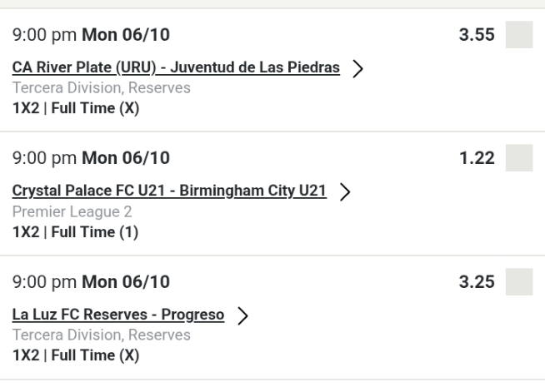The image size is (545, 392).
Task: Click 1X2 Full Time (X) under River Plate
Action: coord(77,109)
